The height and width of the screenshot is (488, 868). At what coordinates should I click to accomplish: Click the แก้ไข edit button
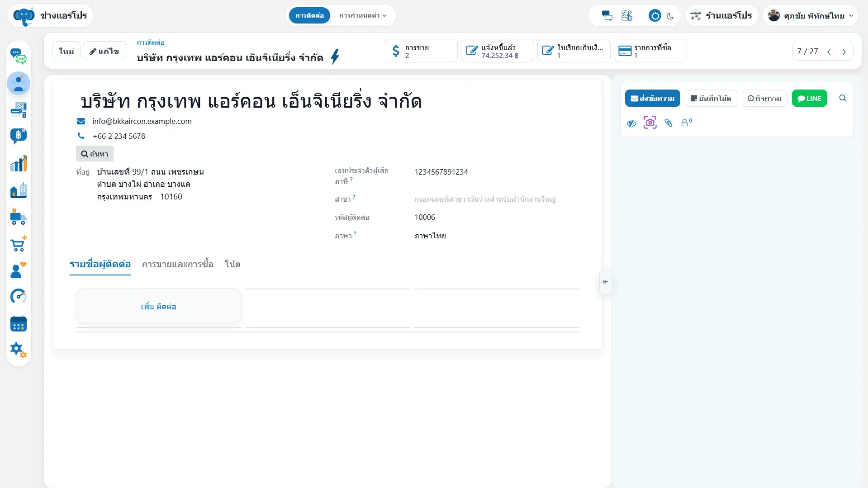pyautogui.click(x=104, y=51)
